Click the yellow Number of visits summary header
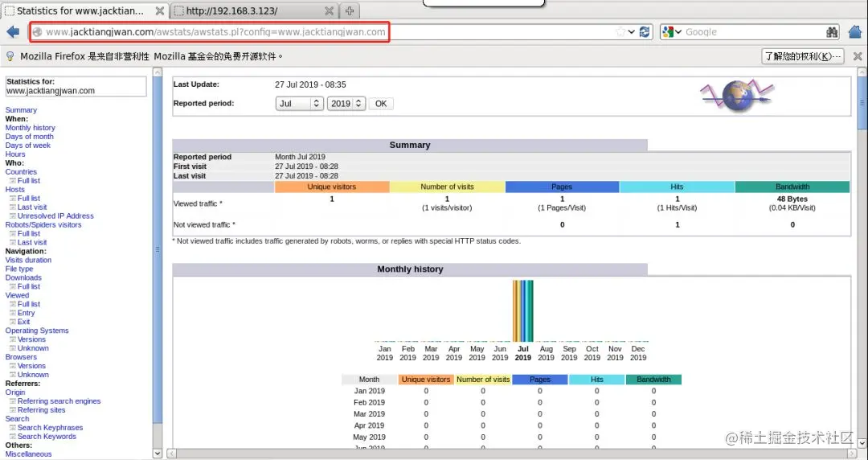 tap(448, 187)
